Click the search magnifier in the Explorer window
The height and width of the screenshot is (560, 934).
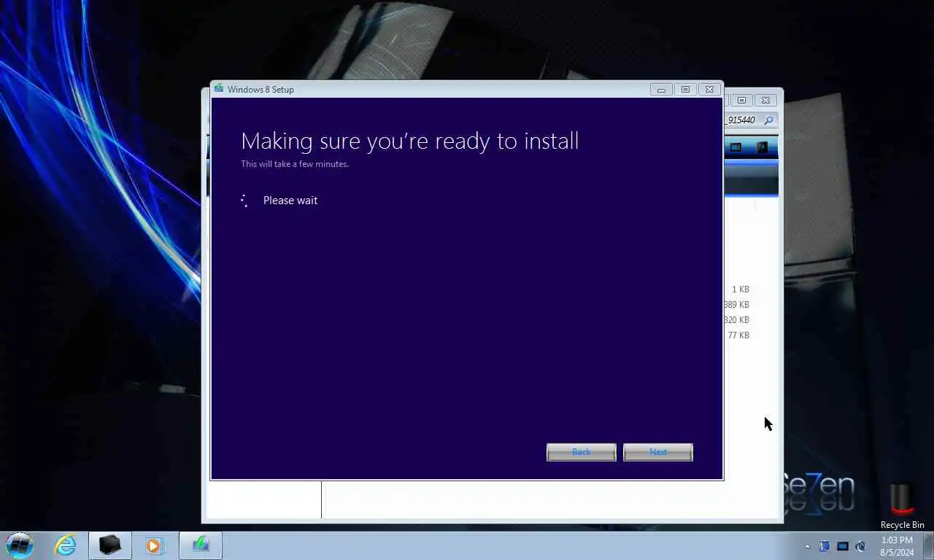point(768,120)
